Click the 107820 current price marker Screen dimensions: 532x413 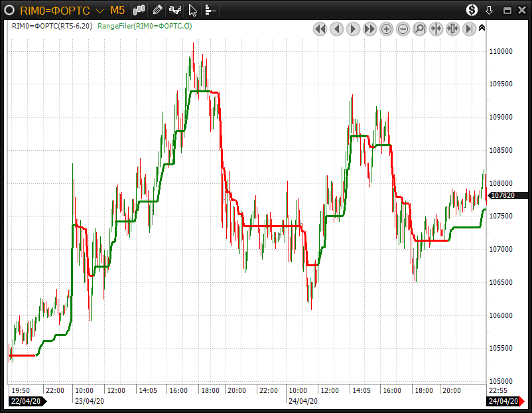coord(501,195)
